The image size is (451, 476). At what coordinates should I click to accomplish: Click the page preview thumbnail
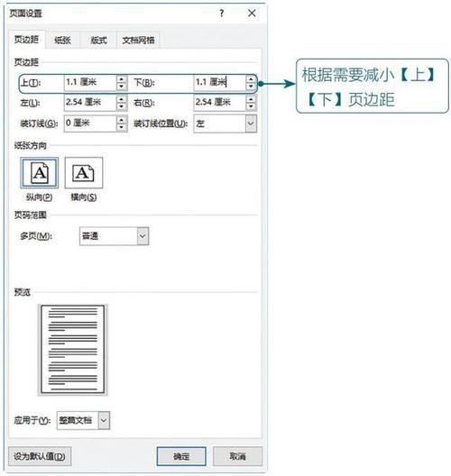(x=72, y=350)
